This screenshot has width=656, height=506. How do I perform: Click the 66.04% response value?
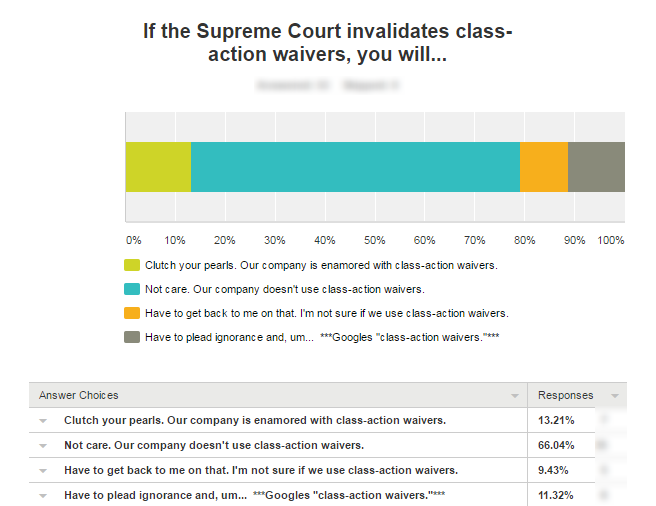556,445
